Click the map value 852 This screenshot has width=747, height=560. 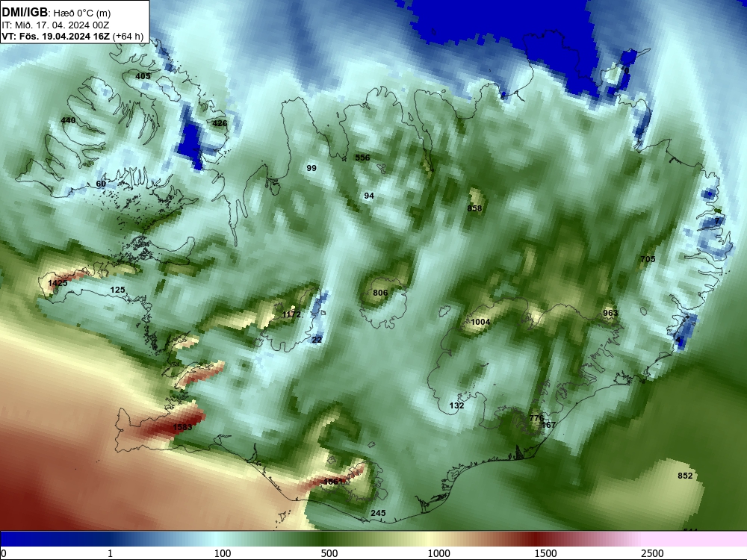pos(685,476)
